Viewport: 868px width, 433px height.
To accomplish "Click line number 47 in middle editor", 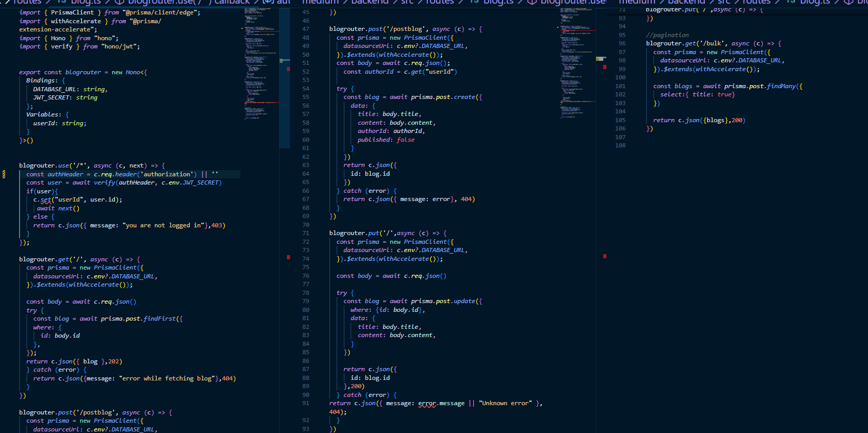I will point(306,29).
